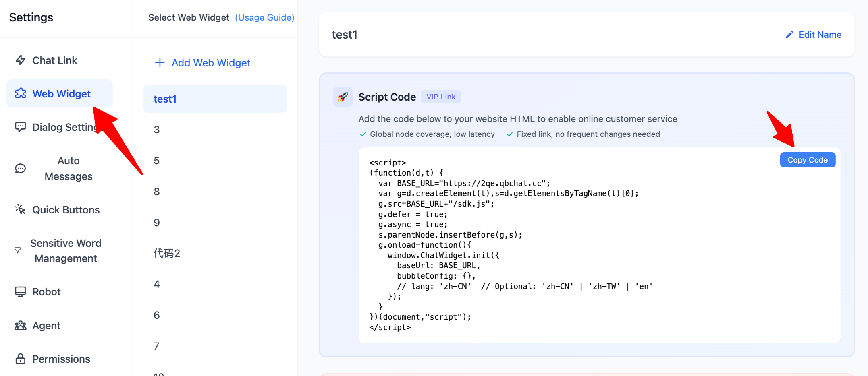Click the Web Widget puzzle icon
868x376 pixels.
pos(21,93)
